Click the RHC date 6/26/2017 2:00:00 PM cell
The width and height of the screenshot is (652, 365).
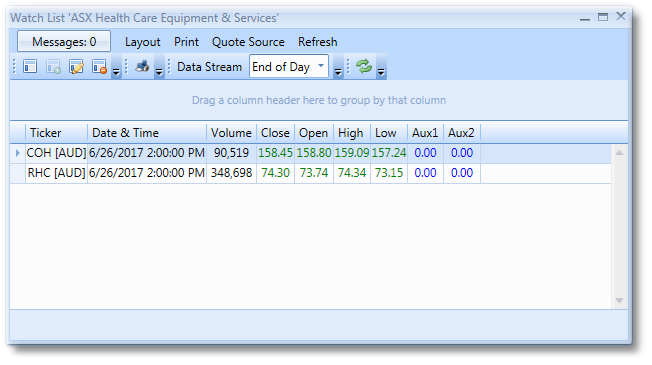(x=147, y=173)
